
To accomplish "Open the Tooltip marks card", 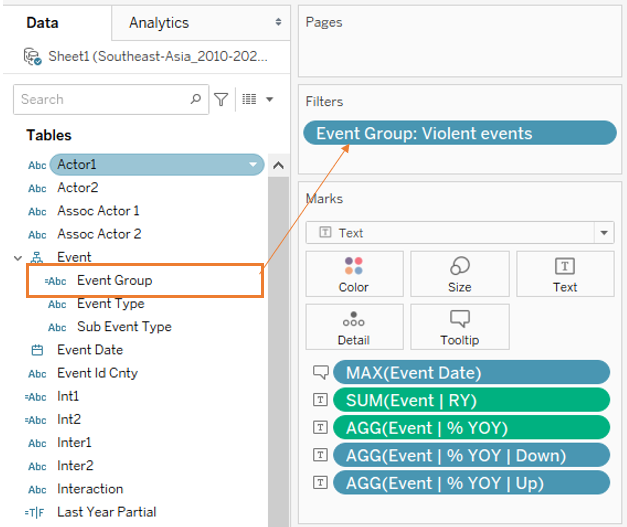I will tap(459, 327).
